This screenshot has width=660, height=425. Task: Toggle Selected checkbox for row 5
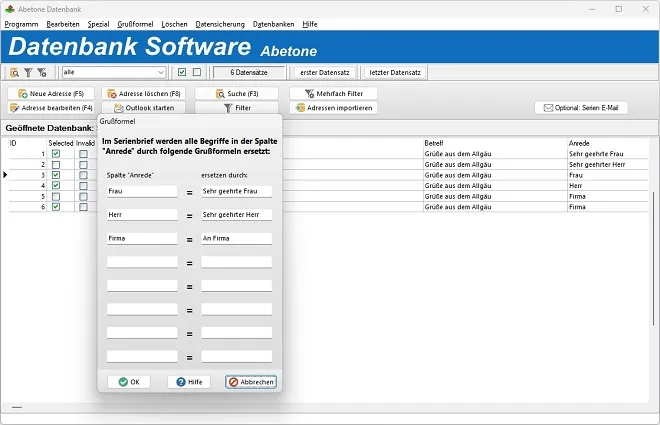(56, 197)
